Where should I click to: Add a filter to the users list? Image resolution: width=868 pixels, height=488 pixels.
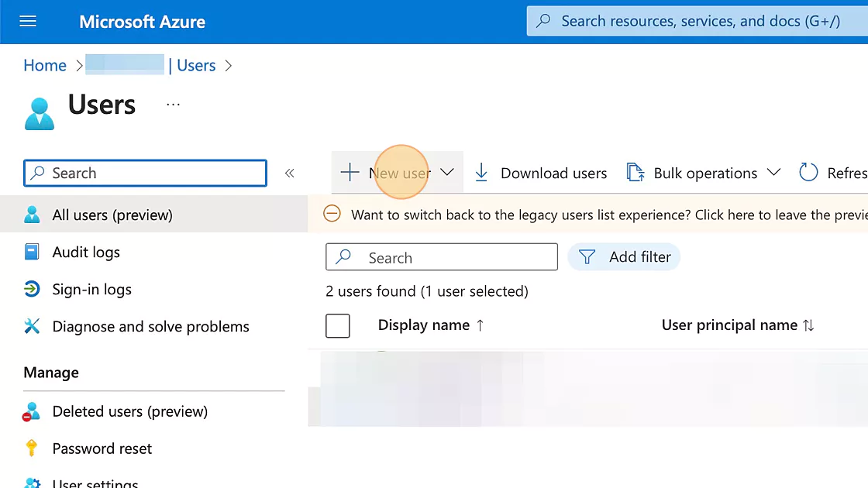click(624, 256)
